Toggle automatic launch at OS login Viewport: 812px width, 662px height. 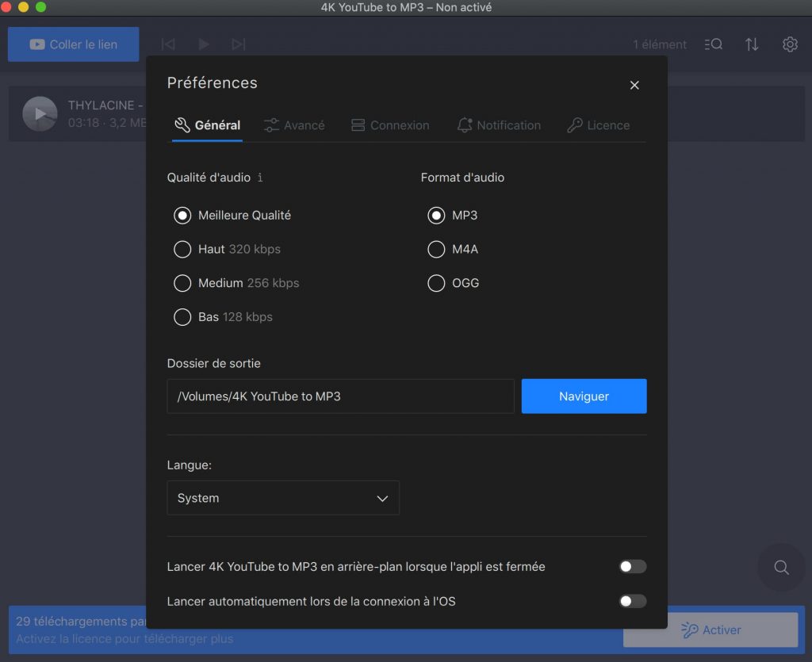[632, 601]
